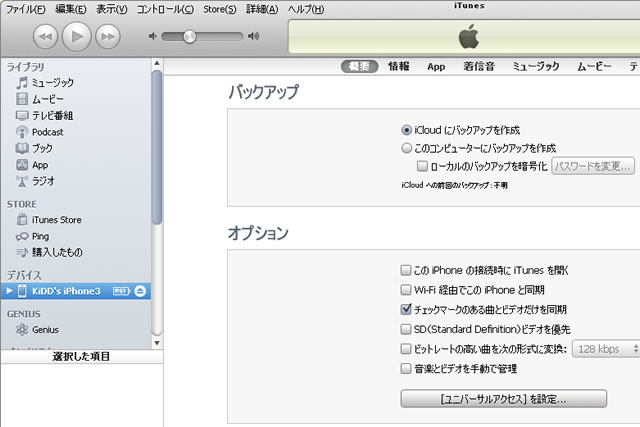
Task: Open the 編集(E) menu
Action: 71,9
